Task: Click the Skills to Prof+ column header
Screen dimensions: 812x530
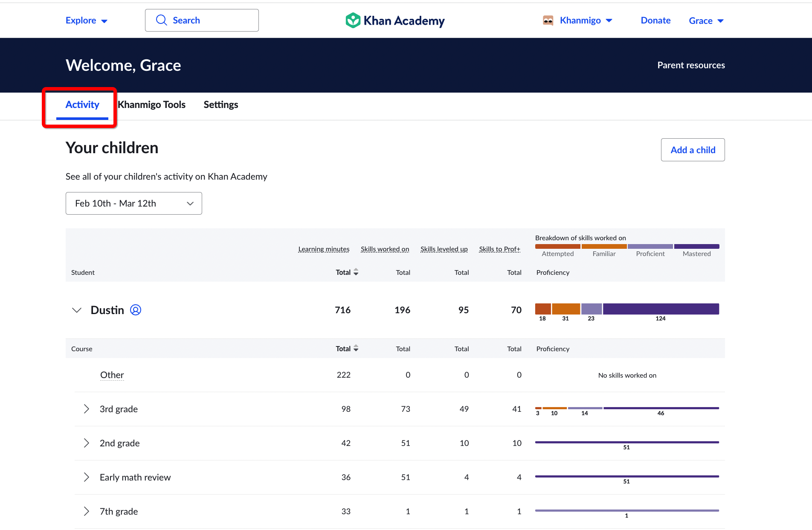Action: (499, 249)
